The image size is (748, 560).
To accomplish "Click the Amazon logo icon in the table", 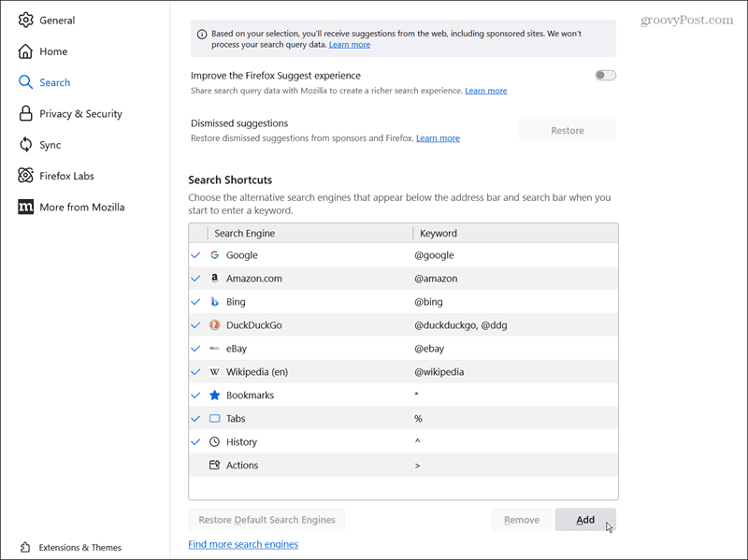I will (x=215, y=278).
